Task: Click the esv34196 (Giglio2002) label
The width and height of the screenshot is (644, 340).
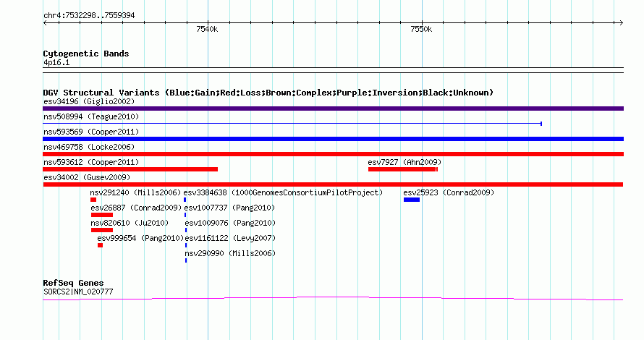Action: [x=89, y=101]
